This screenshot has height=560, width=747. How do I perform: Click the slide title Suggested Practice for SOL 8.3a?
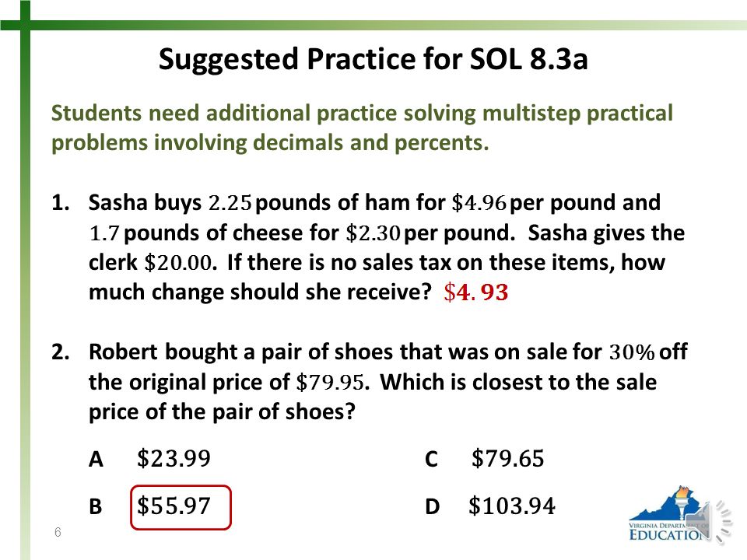373,59
